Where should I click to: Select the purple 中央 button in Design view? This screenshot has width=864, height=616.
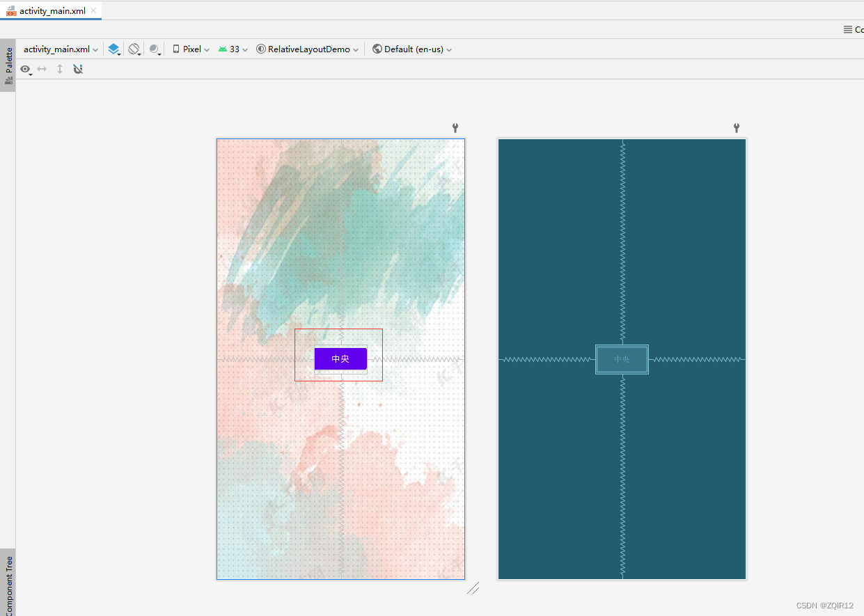click(x=340, y=358)
